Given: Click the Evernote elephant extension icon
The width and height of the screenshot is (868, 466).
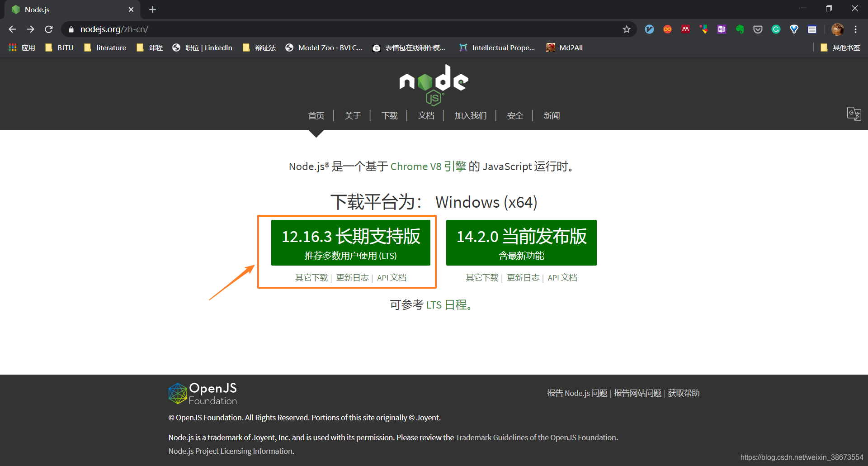Looking at the screenshot, I should [x=740, y=29].
